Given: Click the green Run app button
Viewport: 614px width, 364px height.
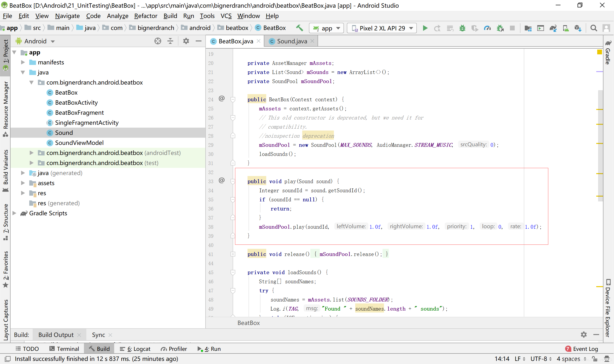Looking at the screenshot, I should [425, 28].
